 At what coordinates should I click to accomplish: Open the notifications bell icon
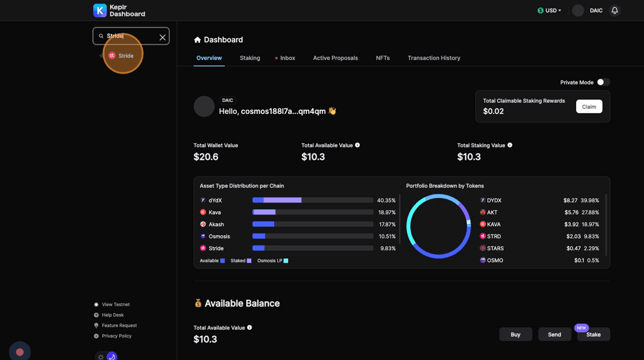[x=615, y=10]
